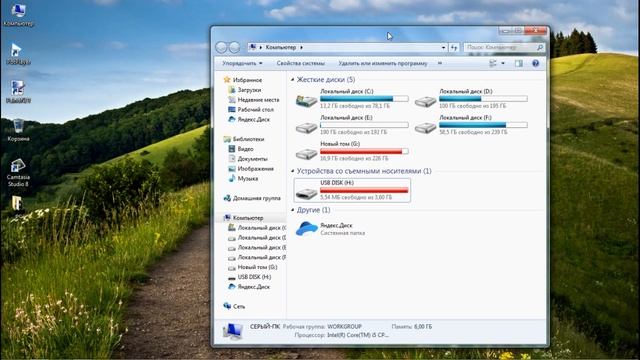Collapse the Жесткие диски (5) group
This screenshot has height=360, width=640.
[293, 80]
